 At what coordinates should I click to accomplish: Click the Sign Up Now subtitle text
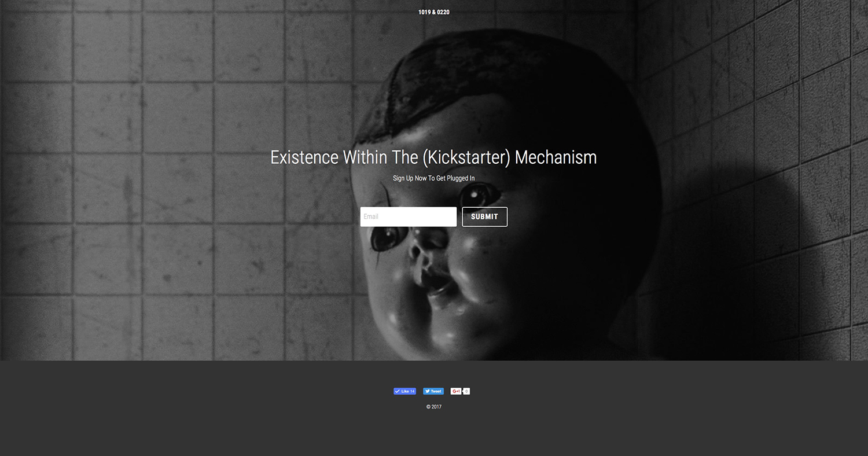pos(433,178)
